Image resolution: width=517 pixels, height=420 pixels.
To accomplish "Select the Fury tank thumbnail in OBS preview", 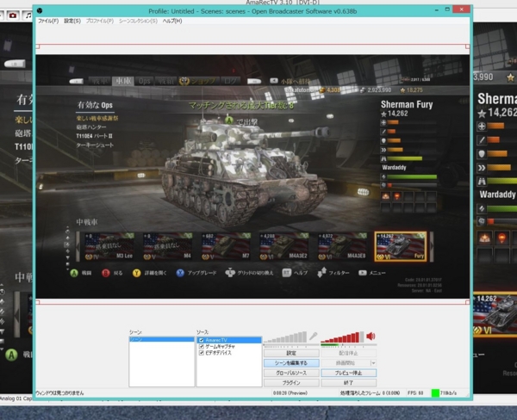I will tap(401, 247).
